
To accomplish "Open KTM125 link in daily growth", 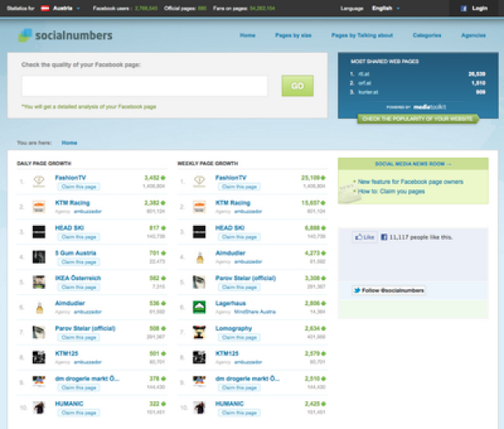I will [66, 354].
